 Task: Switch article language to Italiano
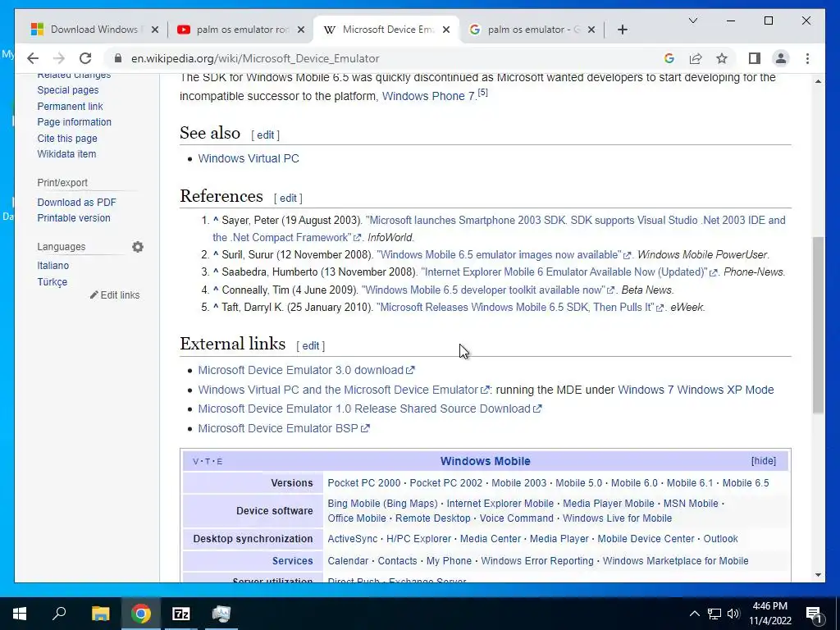click(53, 266)
